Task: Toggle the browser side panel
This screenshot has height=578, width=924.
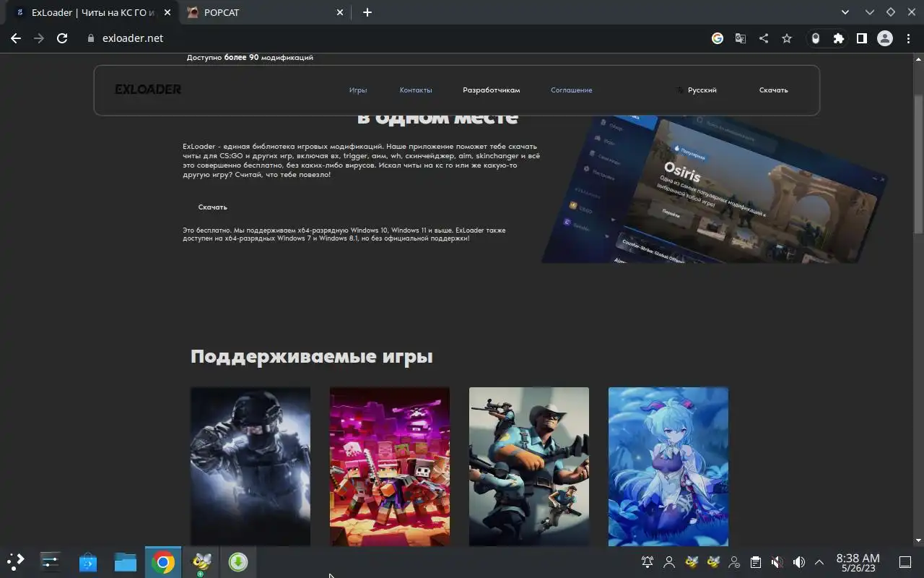Action: point(862,38)
